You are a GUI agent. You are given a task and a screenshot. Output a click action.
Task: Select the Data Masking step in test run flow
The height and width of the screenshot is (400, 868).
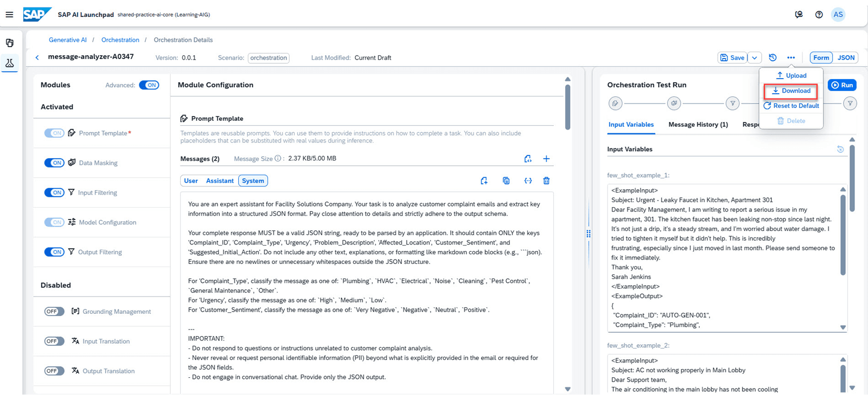[x=674, y=103]
